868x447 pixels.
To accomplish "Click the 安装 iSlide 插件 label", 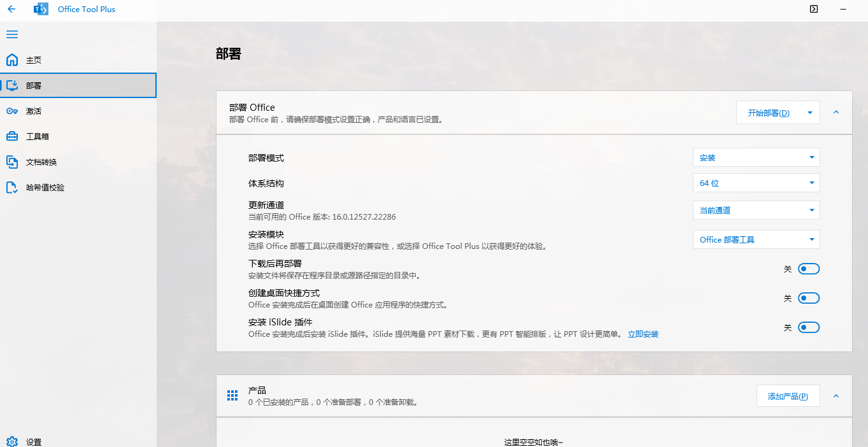I will click(280, 322).
